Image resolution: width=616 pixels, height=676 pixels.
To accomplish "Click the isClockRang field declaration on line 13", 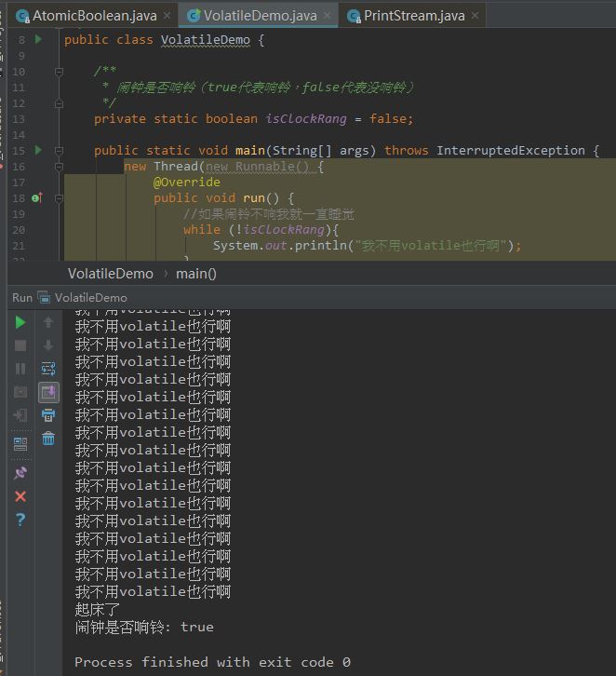I will tap(306, 118).
